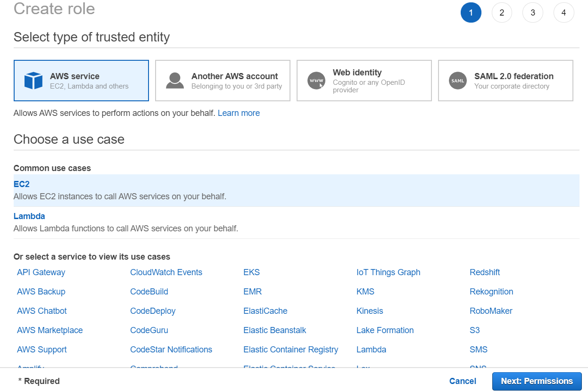Viewport: 588px width, 392px height.
Task: Choose Redshift service
Action: coord(485,272)
